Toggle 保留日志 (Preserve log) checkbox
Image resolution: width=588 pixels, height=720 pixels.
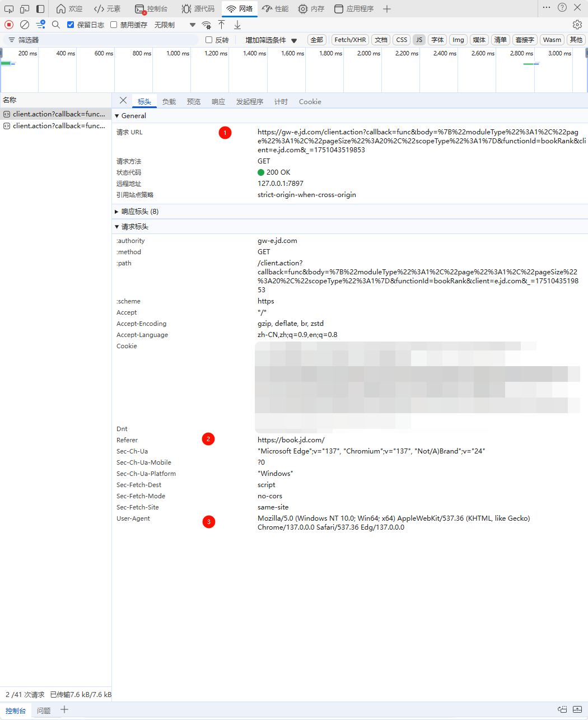71,25
